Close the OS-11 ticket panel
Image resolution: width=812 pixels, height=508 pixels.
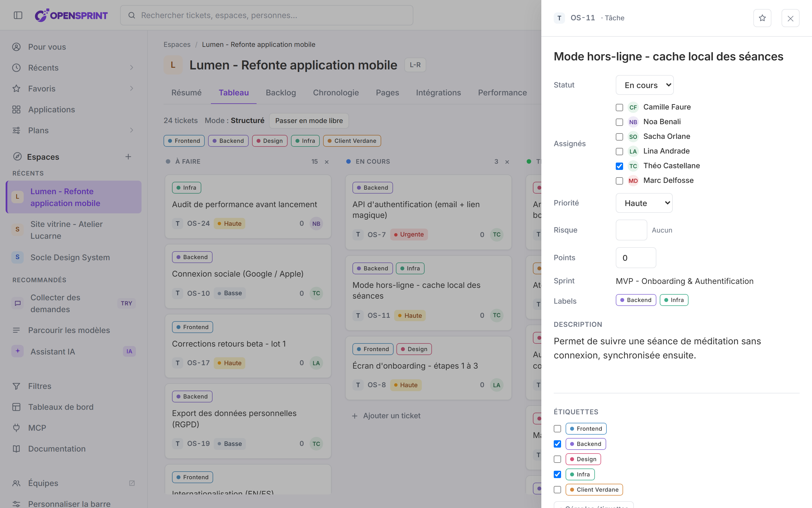point(790,18)
